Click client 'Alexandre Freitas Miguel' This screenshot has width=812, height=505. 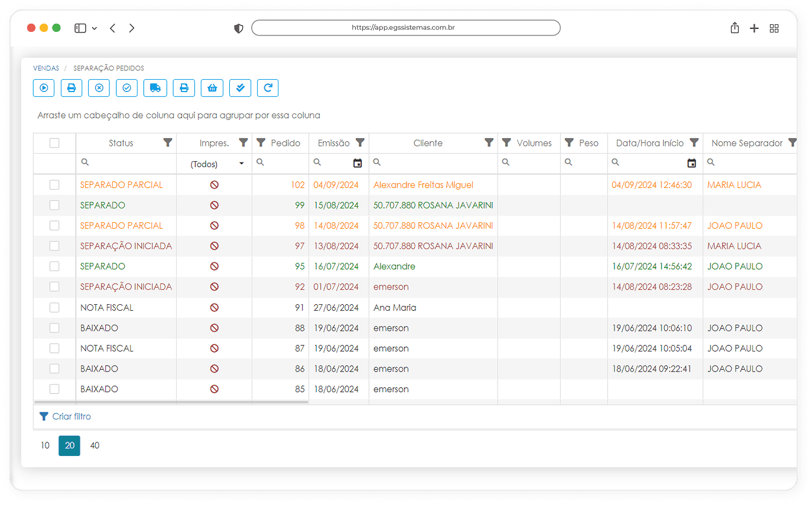423,185
